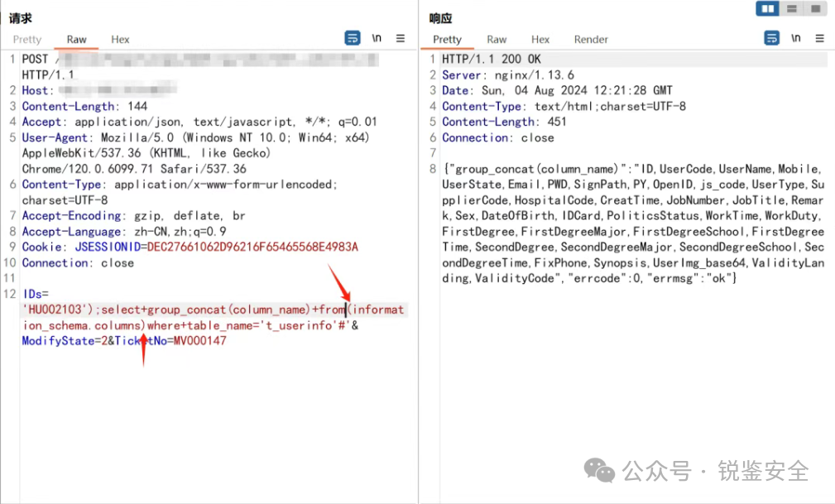Click the ModifyState=2 parameter

(x=65, y=341)
